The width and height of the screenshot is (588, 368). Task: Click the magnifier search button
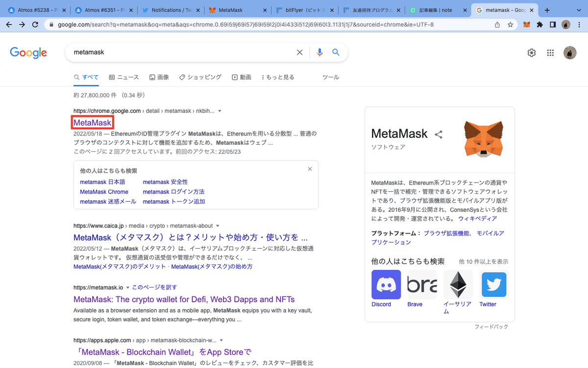pyautogui.click(x=336, y=52)
